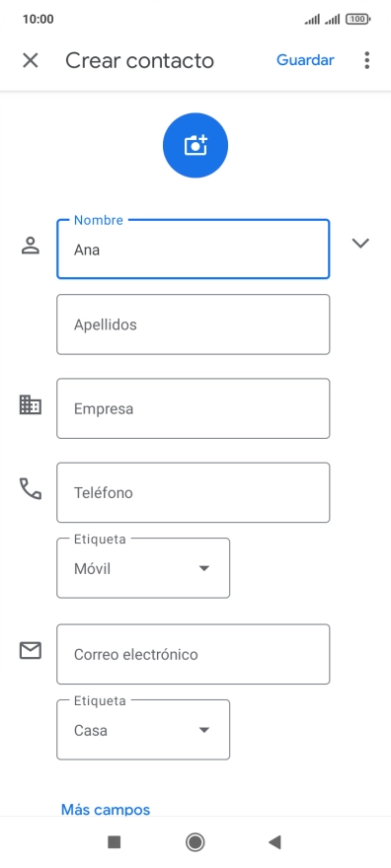
Task: Focus the Teléfono input field
Action: tap(194, 492)
